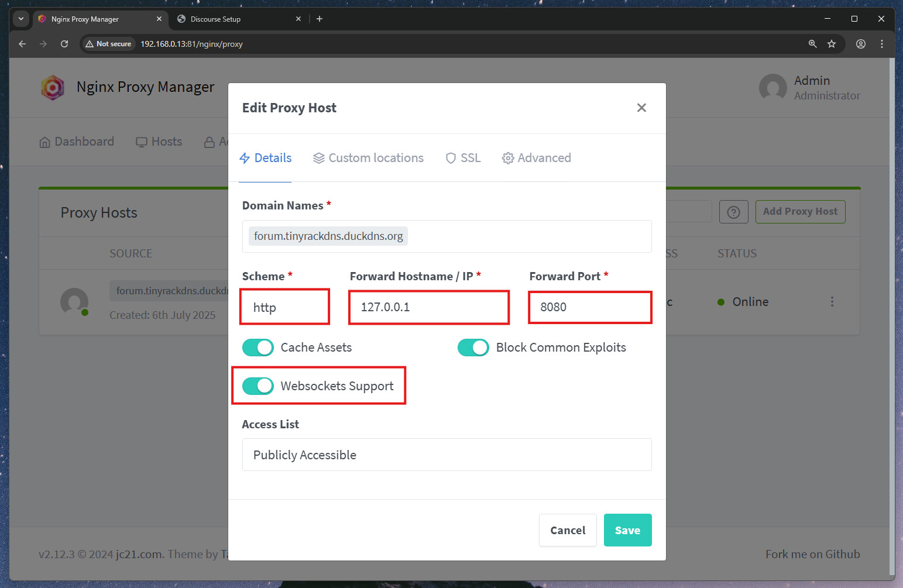The width and height of the screenshot is (903, 588).
Task: Click the jc21.com footer link
Action: click(x=139, y=554)
